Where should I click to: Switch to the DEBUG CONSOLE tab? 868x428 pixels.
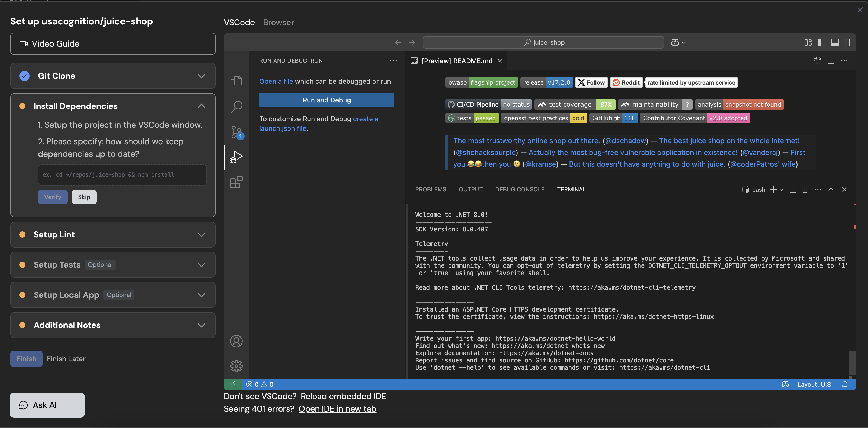pos(520,189)
